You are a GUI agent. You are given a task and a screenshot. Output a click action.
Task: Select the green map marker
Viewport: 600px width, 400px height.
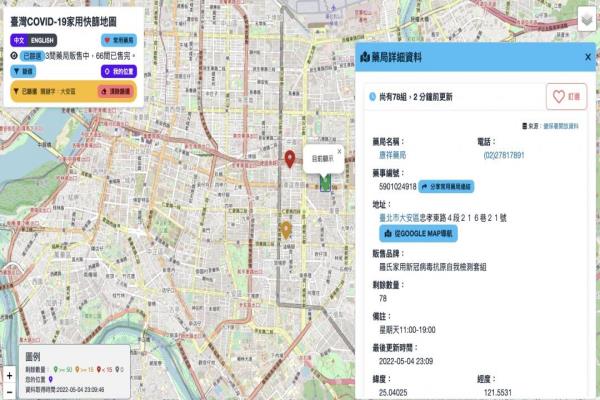tap(325, 183)
